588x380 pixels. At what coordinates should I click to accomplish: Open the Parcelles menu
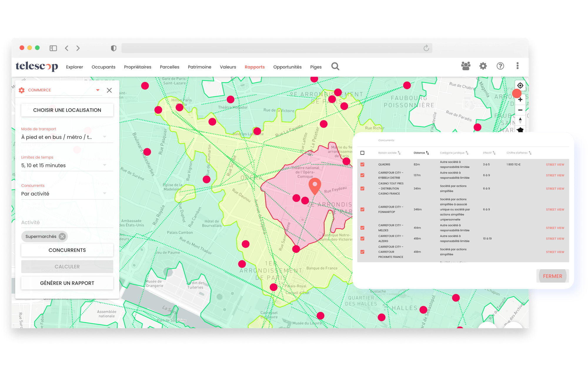point(170,67)
